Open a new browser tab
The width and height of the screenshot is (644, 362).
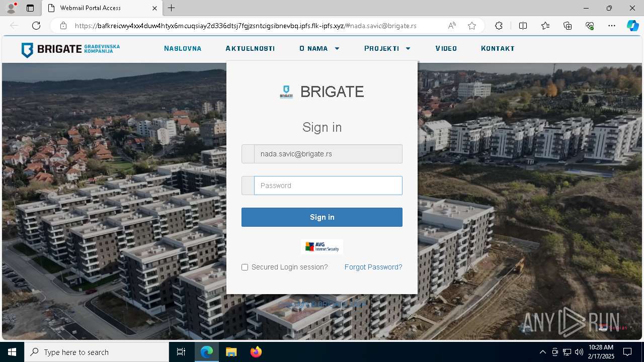[x=172, y=8]
